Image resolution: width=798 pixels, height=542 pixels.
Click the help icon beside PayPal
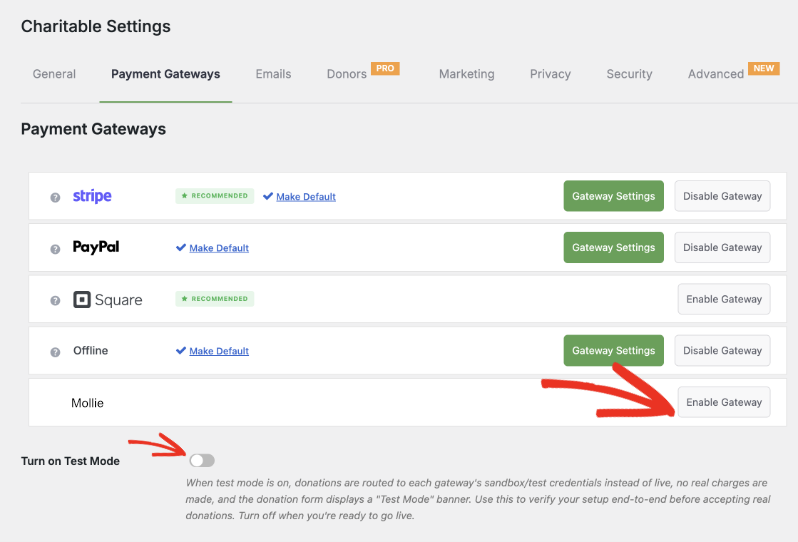tap(55, 249)
